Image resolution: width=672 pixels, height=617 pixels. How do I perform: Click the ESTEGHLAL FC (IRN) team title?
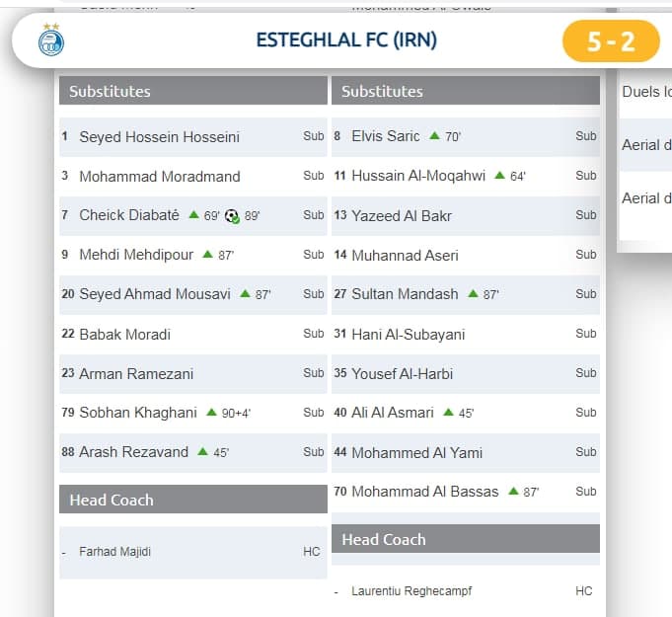(346, 40)
